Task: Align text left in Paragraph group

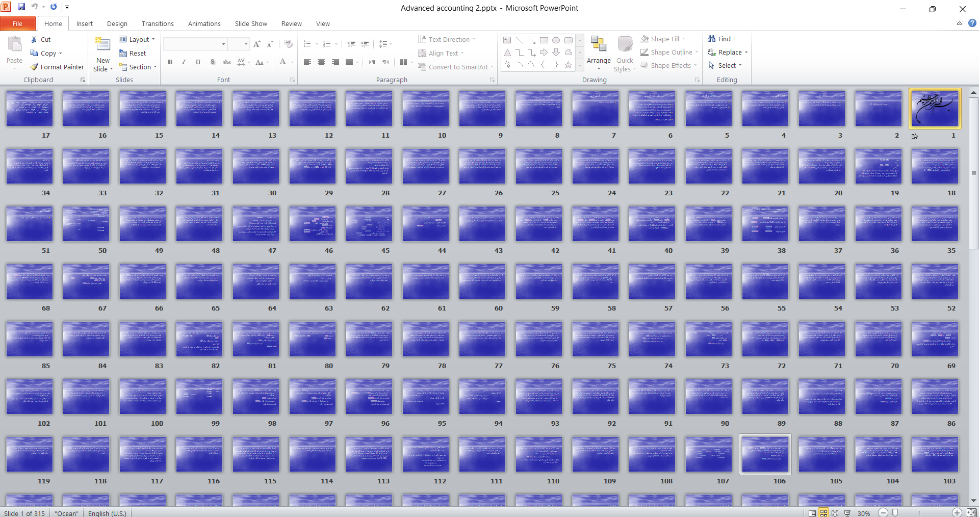Action: click(x=307, y=62)
